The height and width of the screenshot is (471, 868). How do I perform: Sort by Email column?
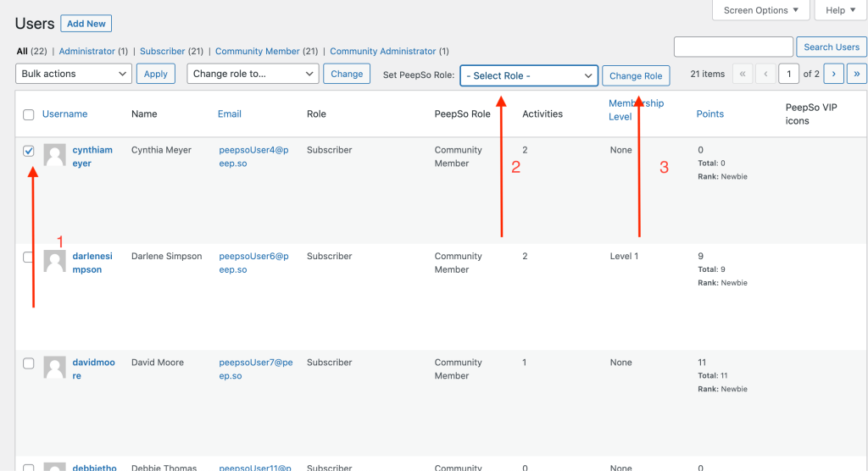(229, 114)
